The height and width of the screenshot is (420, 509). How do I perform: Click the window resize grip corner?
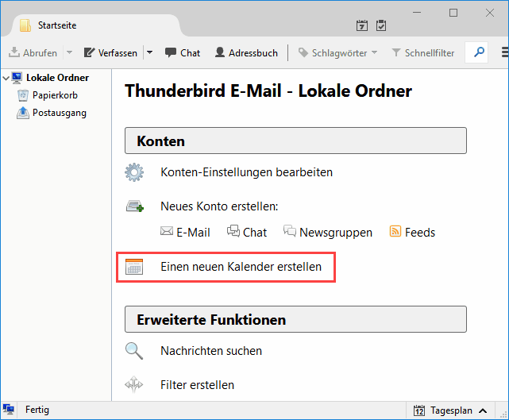pos(503,414)
